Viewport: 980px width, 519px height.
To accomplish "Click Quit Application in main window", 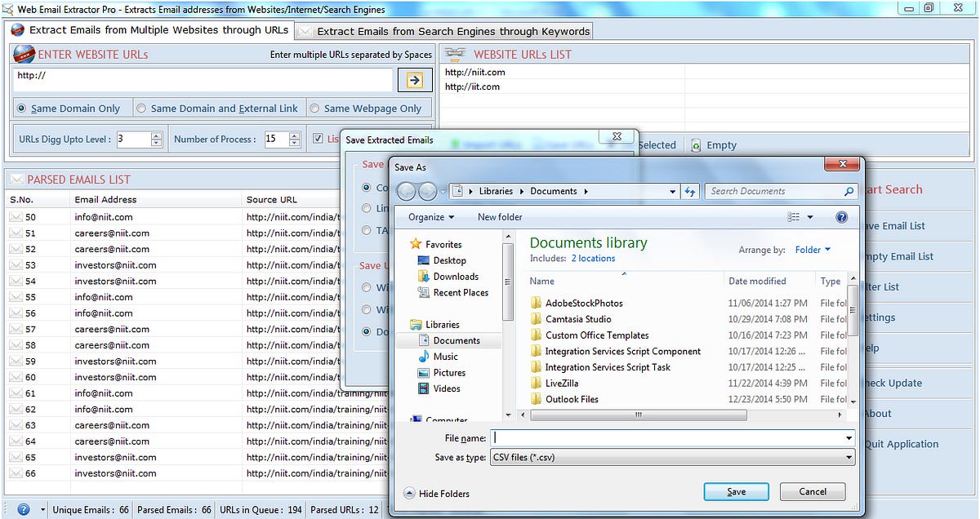I will 902,444.
